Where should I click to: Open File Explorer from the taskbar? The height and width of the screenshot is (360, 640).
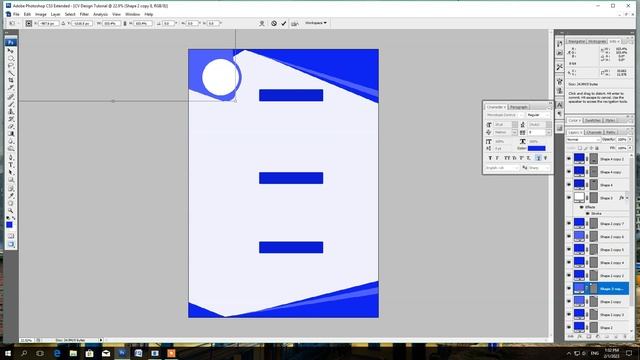73,353
